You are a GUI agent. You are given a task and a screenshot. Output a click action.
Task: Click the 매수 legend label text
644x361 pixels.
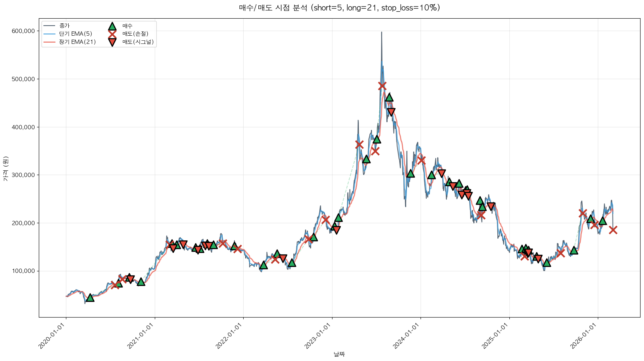pyautogui.click(x=128, y=26)
